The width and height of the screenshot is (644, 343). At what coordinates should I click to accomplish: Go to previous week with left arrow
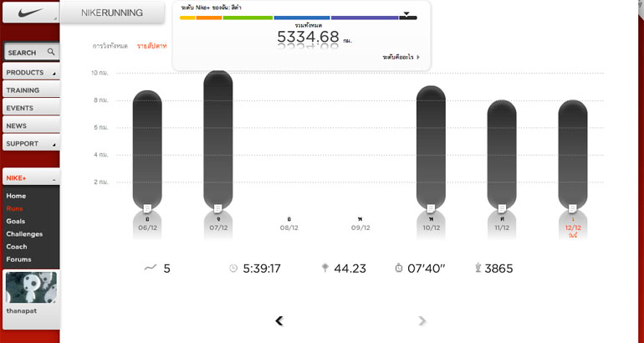[279, 320]
